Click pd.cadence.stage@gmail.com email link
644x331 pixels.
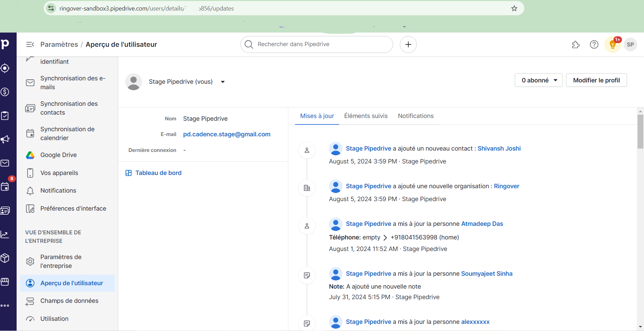(227, 134)
